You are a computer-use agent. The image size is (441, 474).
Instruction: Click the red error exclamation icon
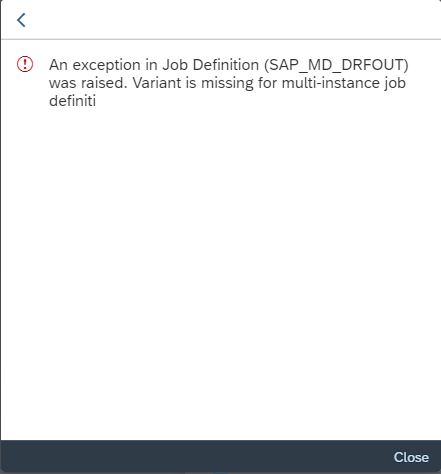(25, 64)
